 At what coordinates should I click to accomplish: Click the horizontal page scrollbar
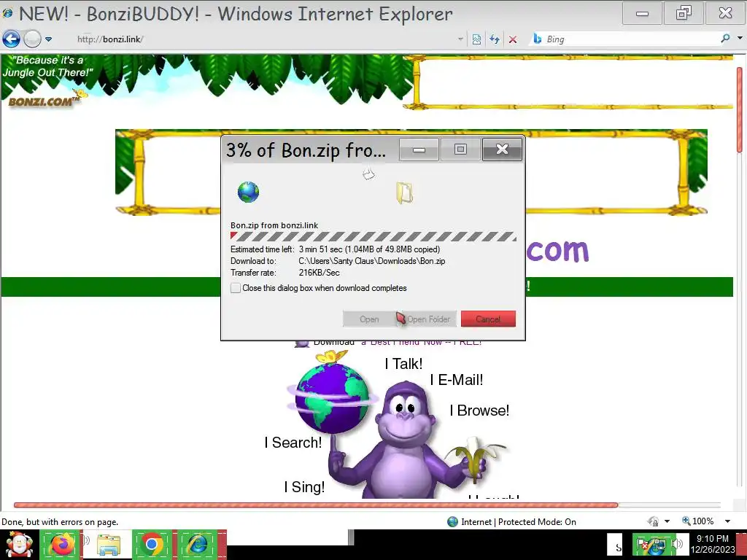pos(316,505)
